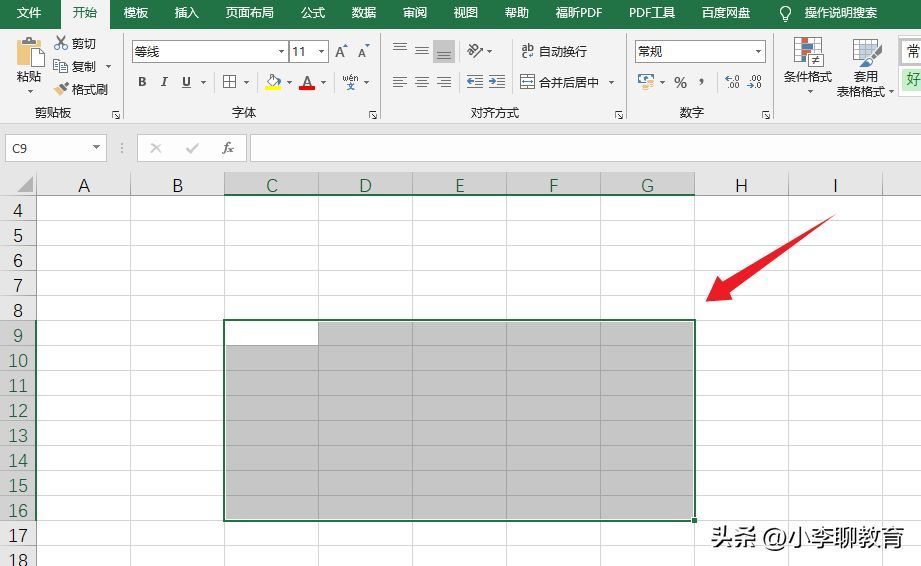Switch to Formulas (公式) tab
The height and width of the screenshot is (566, 921).
(x=313, y=13)
